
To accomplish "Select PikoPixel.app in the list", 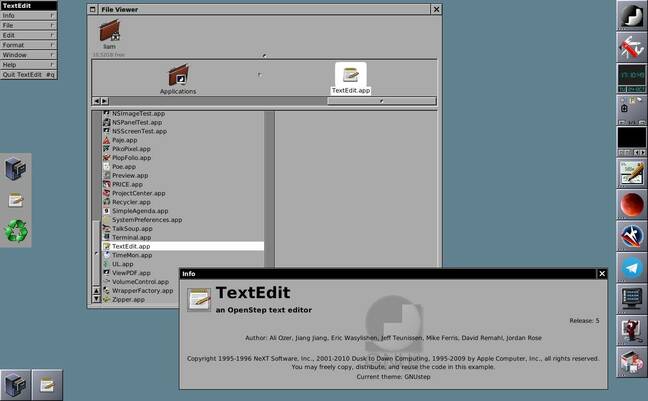I will [x=183, y=149].
